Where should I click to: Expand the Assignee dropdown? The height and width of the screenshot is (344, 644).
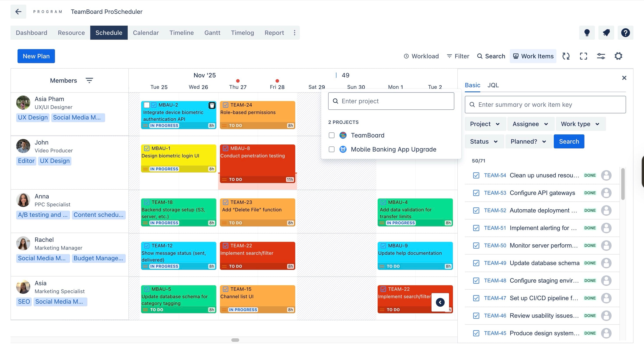[530, 124]
